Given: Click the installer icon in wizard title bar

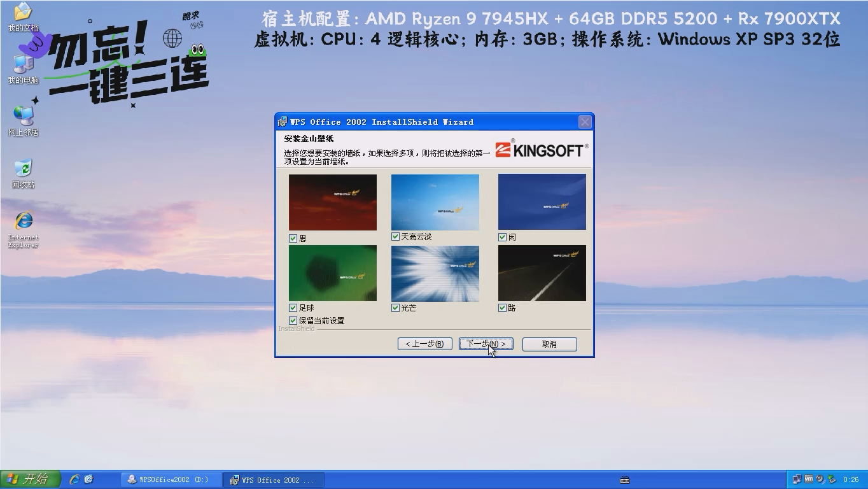Looking at the screenshot, I should coord(283,122).
